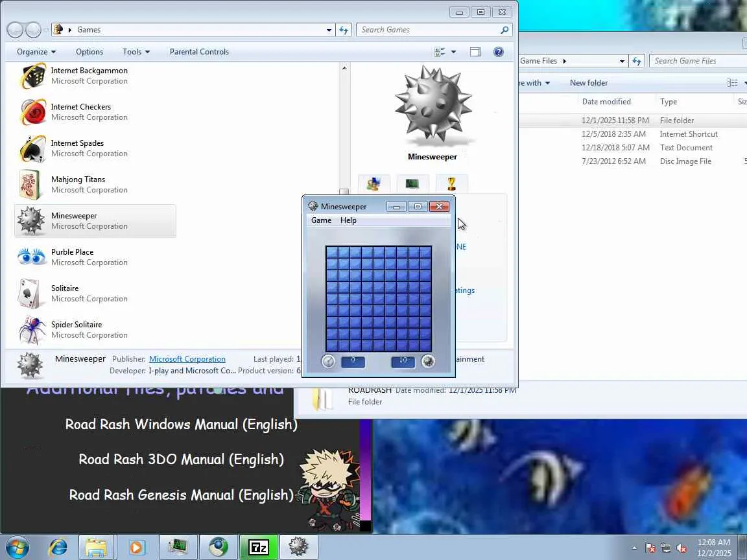Open the Tools dropdown in Games Explorer

tap(136, 52)
